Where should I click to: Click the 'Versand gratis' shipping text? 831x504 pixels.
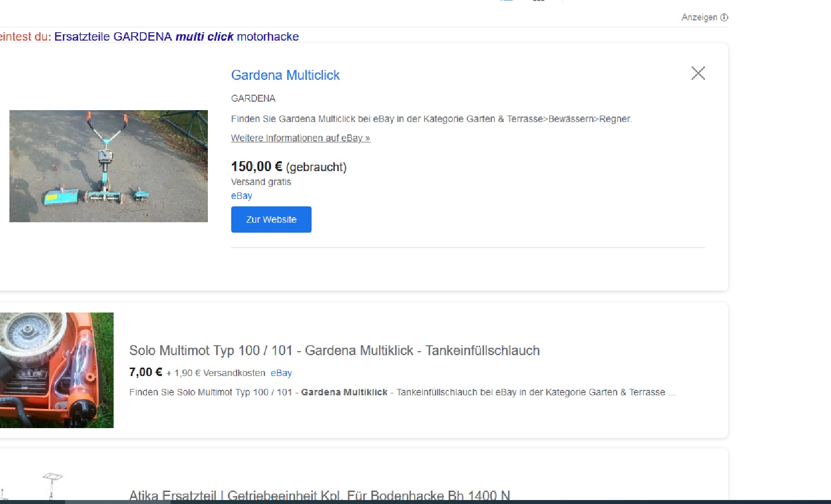click(x=261, y=182)
